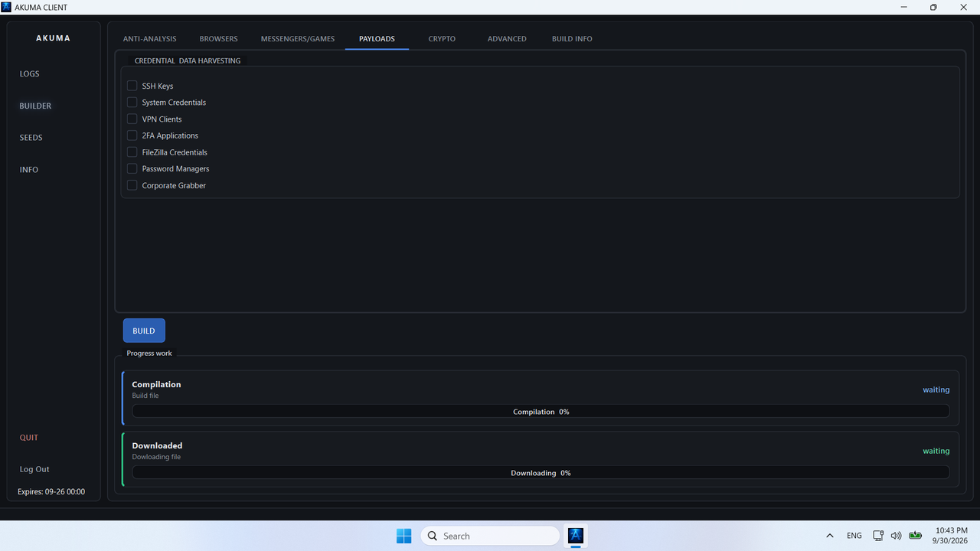Viewport: 980px width, 551px height.
Task: Click the CREDENTIAL DATA HARVESTING heading
Action: click(188, 60)
